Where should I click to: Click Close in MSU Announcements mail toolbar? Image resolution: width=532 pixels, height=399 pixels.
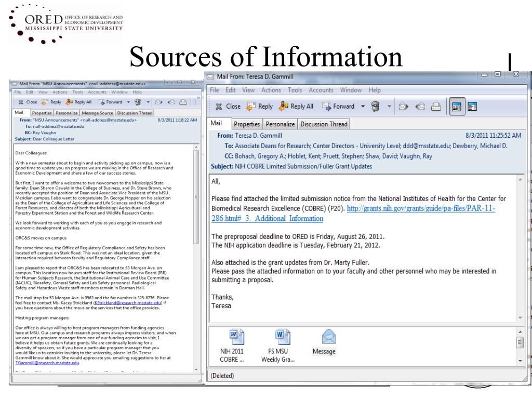pos(28,102)
